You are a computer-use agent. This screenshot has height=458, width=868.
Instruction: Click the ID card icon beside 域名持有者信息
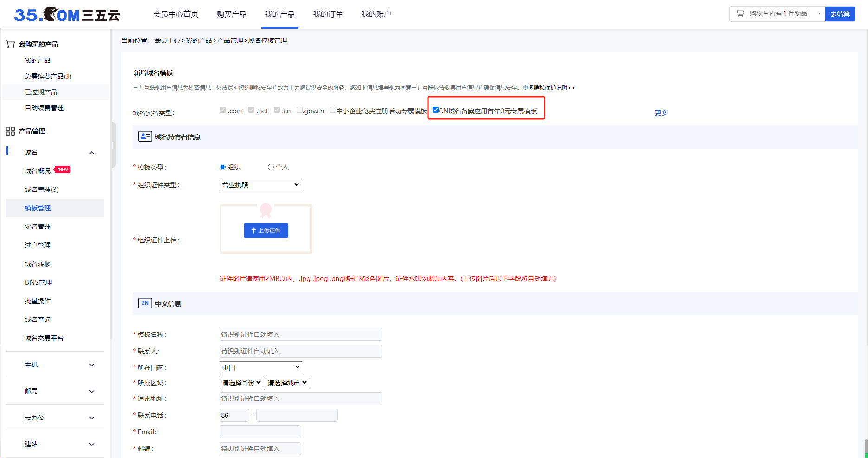click(x=145, y=137)
